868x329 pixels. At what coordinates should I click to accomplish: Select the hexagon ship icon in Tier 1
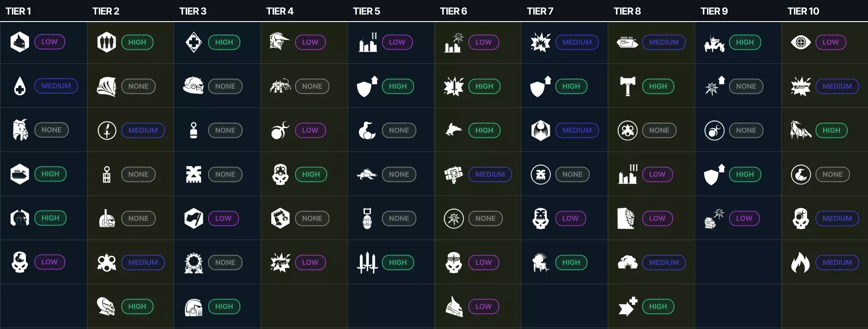(x=20, y=174)
